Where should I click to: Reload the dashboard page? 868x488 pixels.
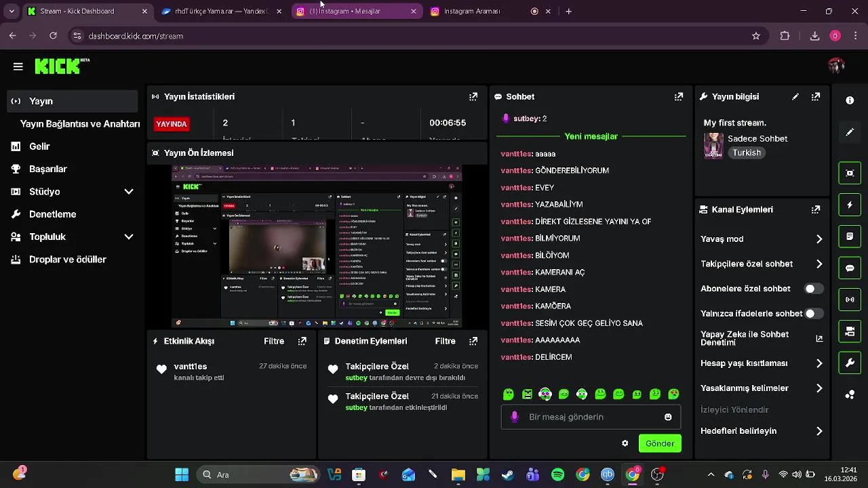click(53, 36)
